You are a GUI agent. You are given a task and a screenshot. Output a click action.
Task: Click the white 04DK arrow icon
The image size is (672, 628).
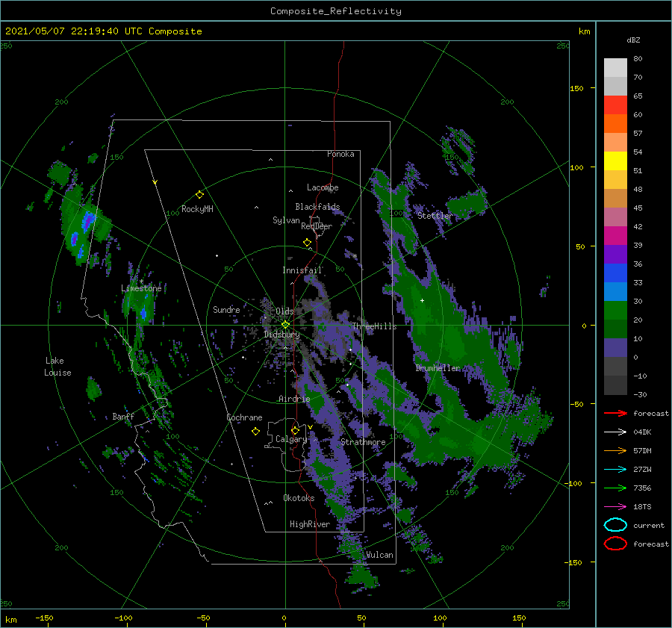[x=615, y=432]
